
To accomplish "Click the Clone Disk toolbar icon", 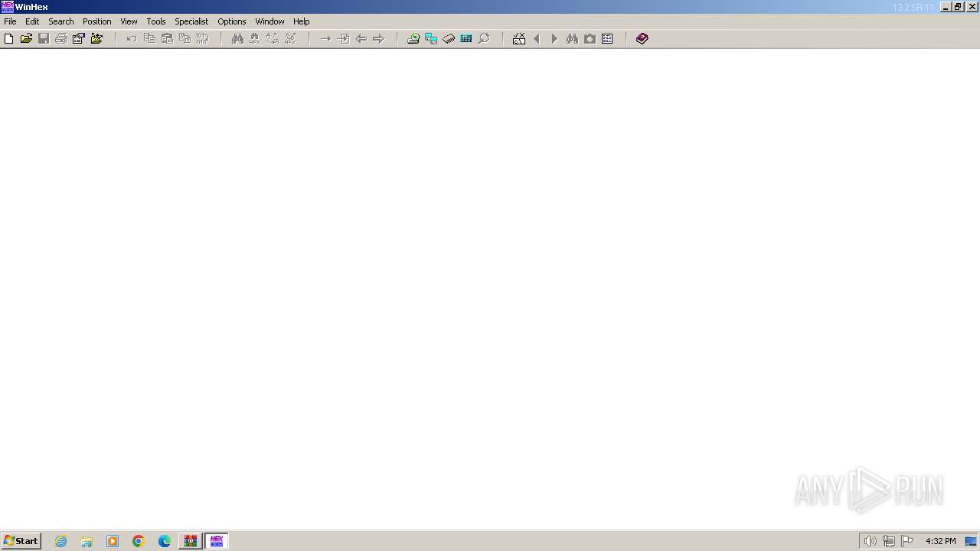I will pyautogui.click(x=431, y=38).
